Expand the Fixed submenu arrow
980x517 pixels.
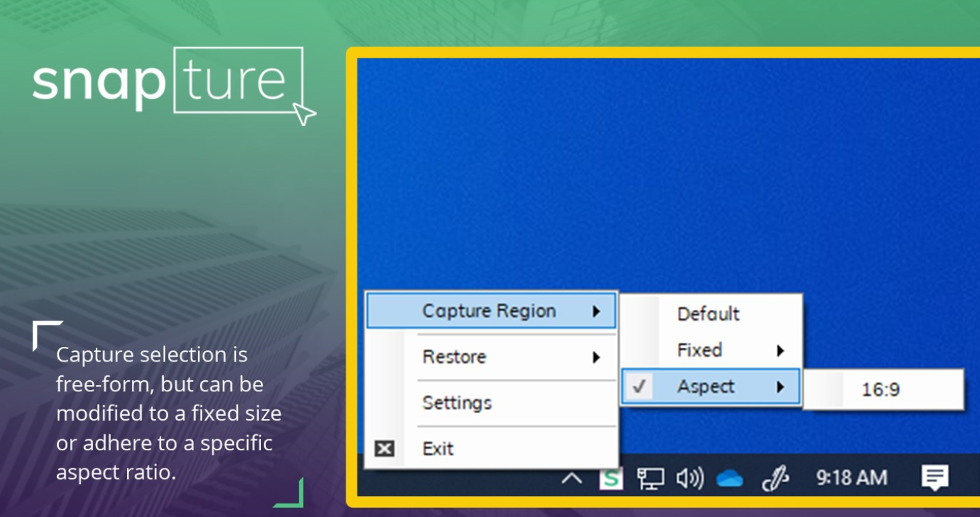pyautogui.click(x=781, y=350)
